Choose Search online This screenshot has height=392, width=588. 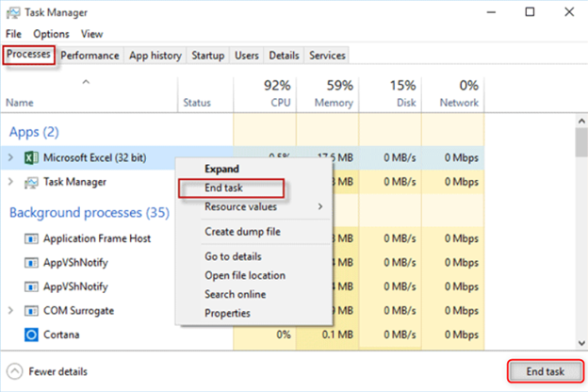tap(254, 294)
